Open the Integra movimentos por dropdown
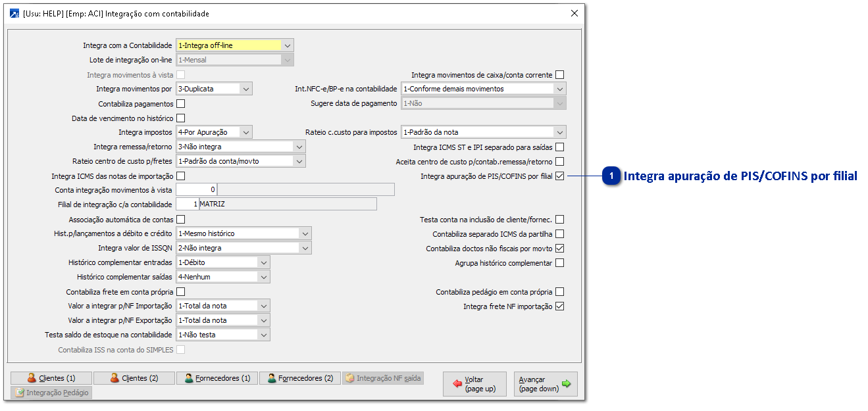 pyautogui.click(x=245, y=89)
